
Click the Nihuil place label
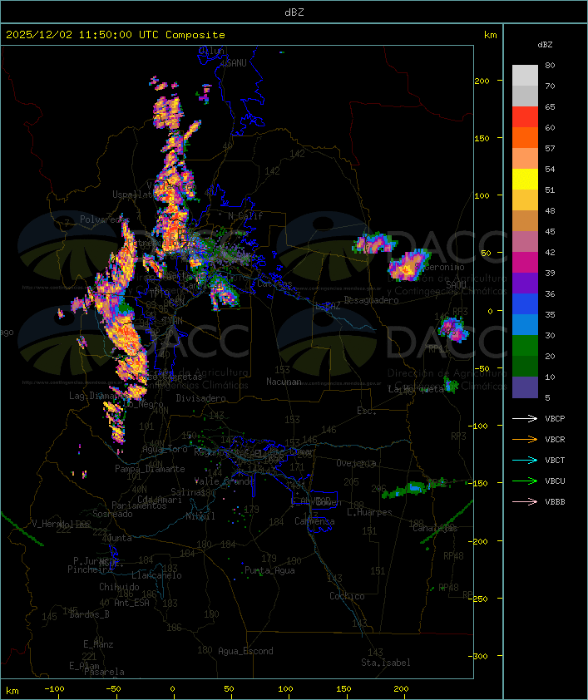point(200,516)
